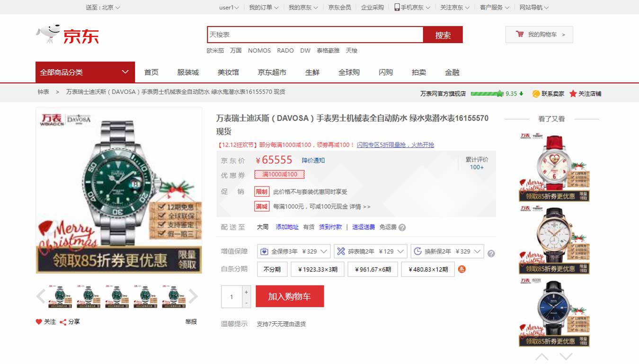Click the clock icon for 换新保2年

pos(417,251)
